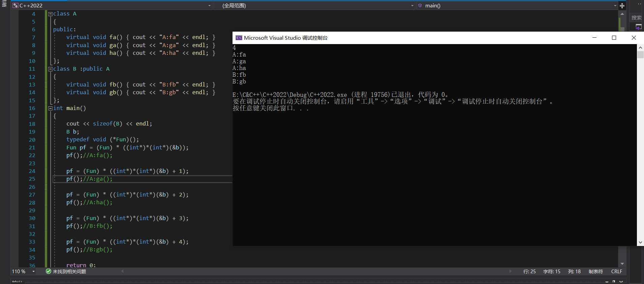Click the comment //B:gb(); on line 34
The height and width of the screenshot is (284, 644).
(98, 250)
